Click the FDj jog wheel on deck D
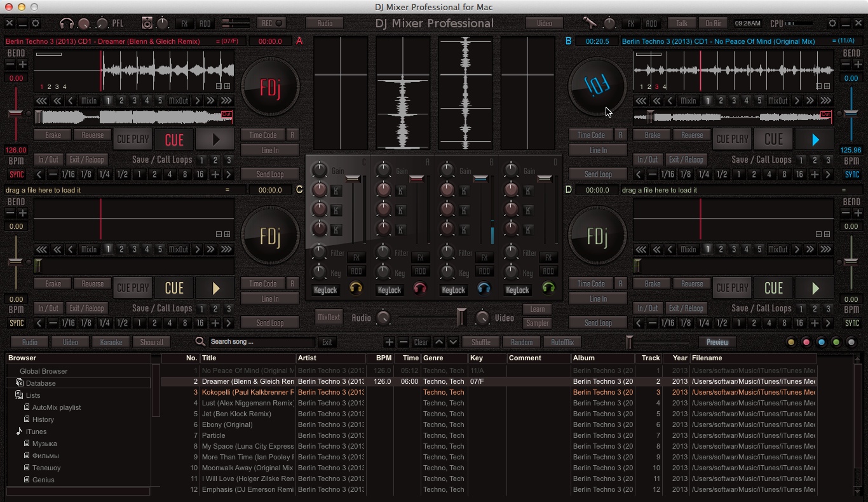 click(x=597, y=236)
